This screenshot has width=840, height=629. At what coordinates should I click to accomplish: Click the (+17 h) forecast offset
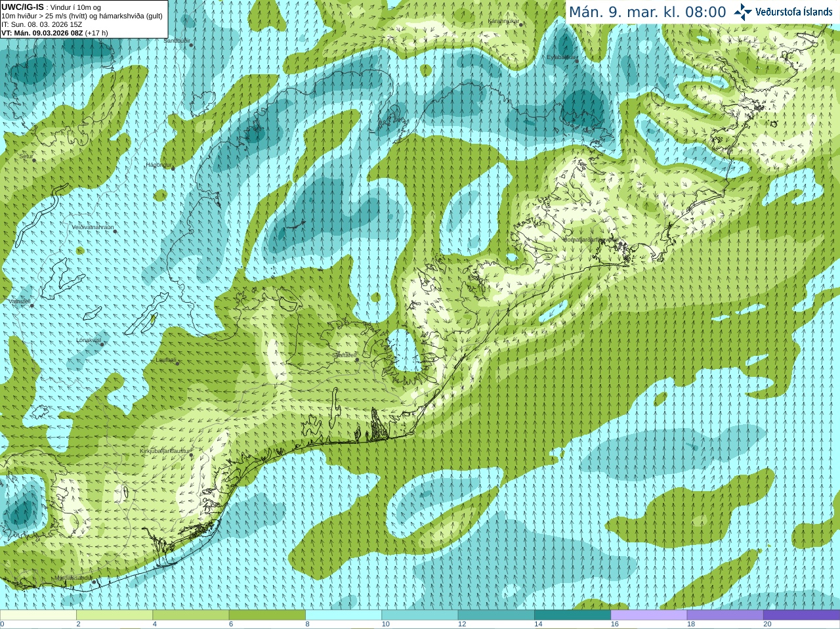96,33
